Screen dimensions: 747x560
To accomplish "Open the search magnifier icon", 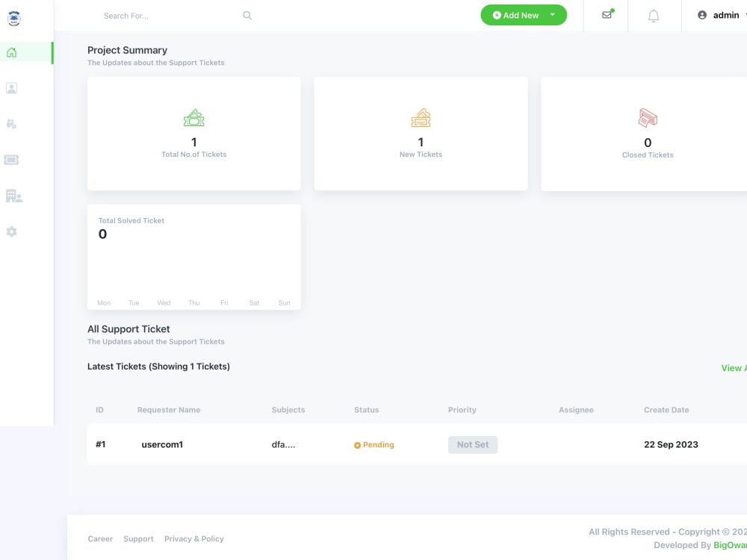I will click(247, 14).
